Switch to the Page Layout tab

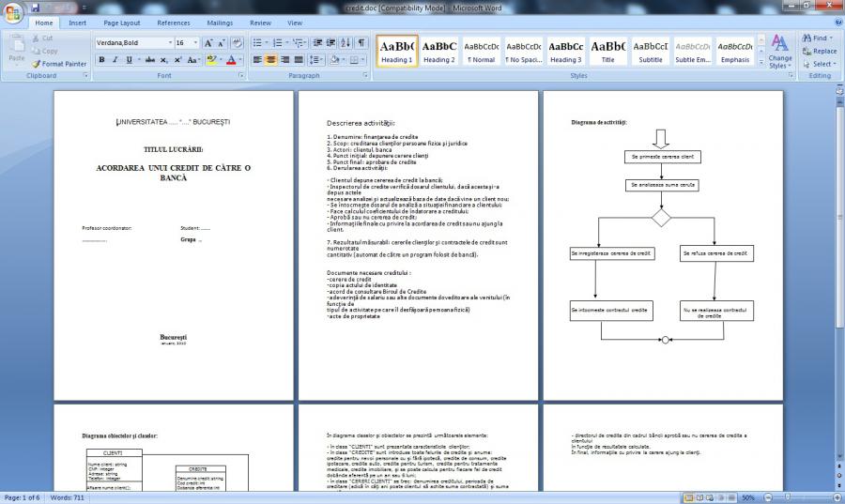pyautogui.click(x=122, y=23)
